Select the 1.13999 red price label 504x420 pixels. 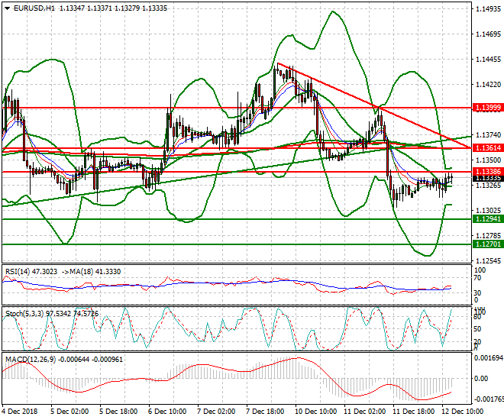tap(486, 108)
